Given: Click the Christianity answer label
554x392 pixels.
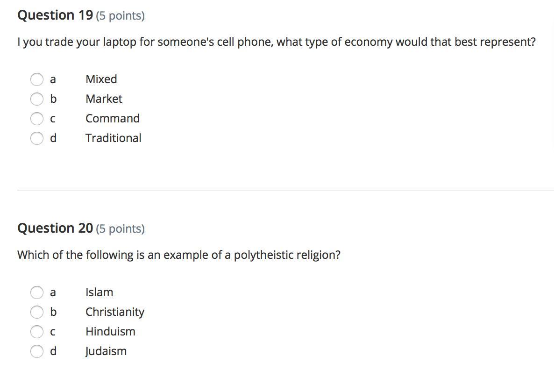Looking at the screenshot, I should 115,312.
